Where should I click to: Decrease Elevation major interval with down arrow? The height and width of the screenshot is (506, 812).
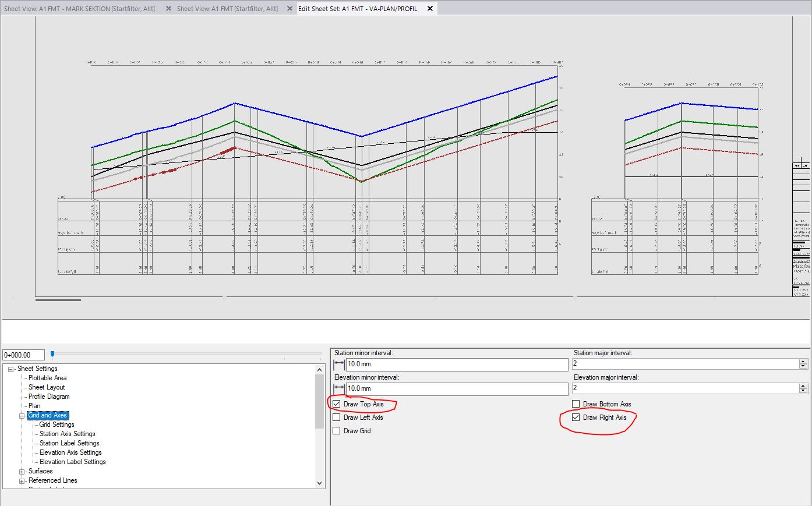(x=802, y=391)
